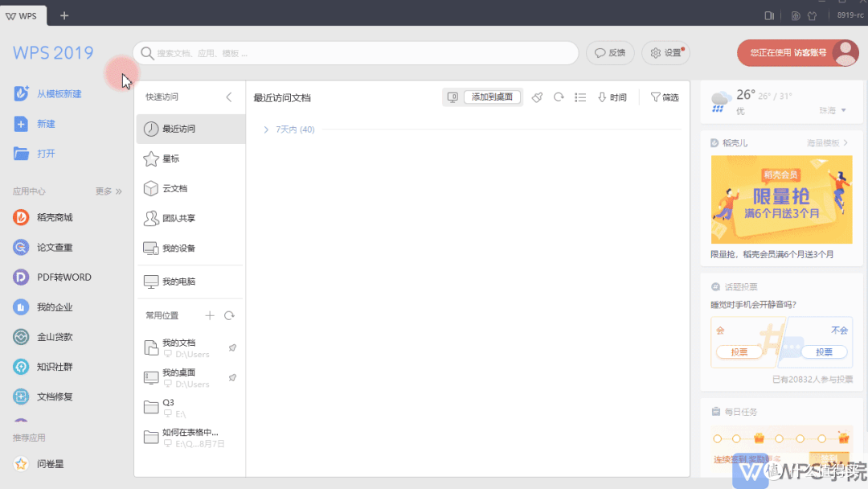Open 金山贷款 app icon
Screen dimensions: 868x489
click(21, 337)
